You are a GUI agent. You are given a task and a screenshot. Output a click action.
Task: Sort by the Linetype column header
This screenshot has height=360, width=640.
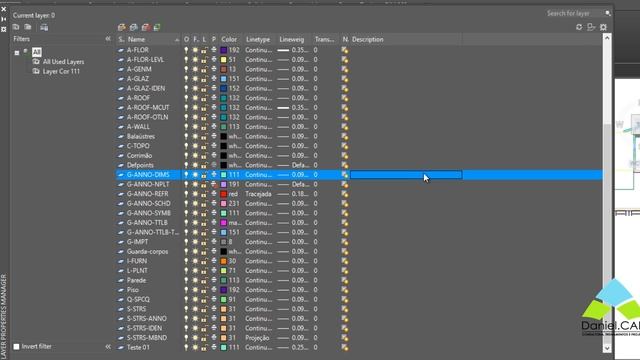pyautogui.click(x=258, y=40)
